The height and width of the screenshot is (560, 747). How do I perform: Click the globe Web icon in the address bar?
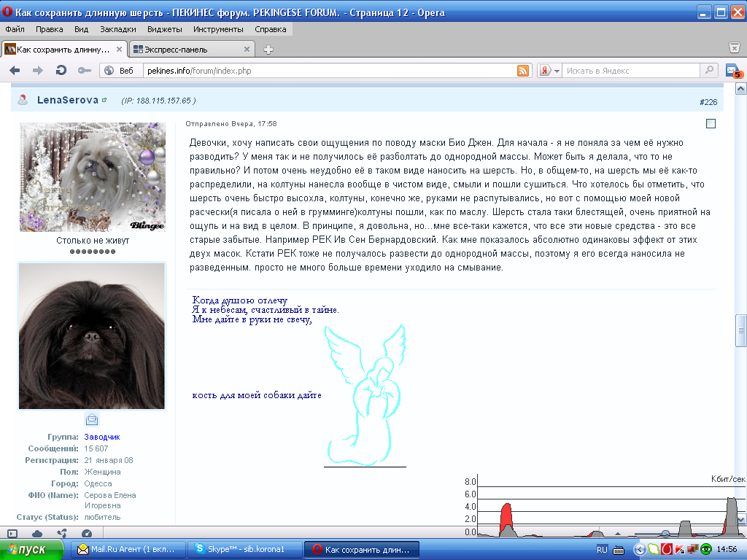(x=109, y=71)
